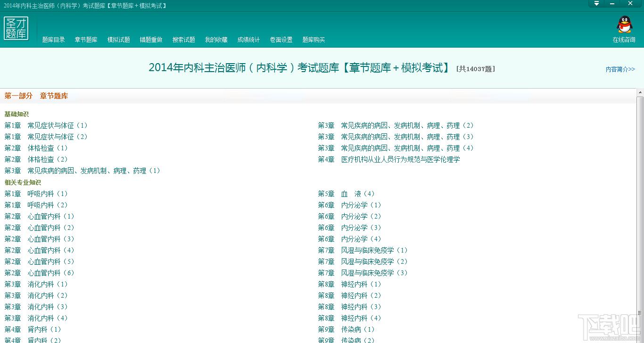Screen dimensions: 644x343
Task: Open the title bar dropdown menu arrow
Action: point(596,4)
